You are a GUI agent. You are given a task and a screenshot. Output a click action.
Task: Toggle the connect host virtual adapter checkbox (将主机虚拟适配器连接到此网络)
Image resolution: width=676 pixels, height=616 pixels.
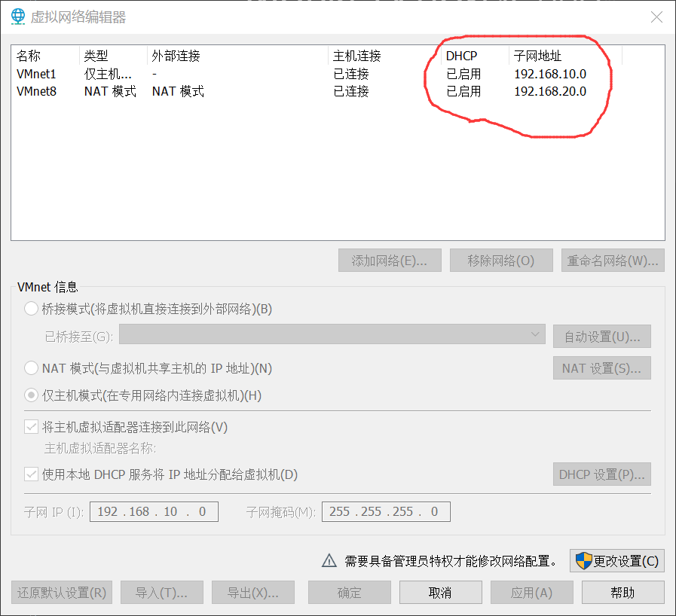coord(31,427)
